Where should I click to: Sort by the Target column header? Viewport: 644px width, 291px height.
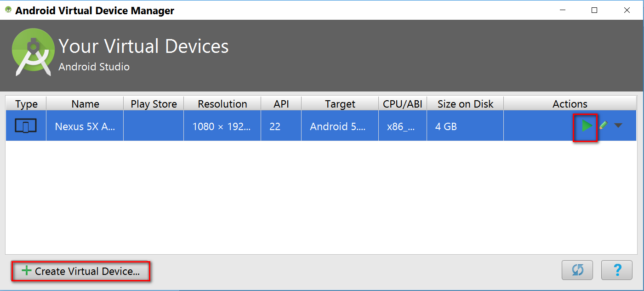pos(340,104)
